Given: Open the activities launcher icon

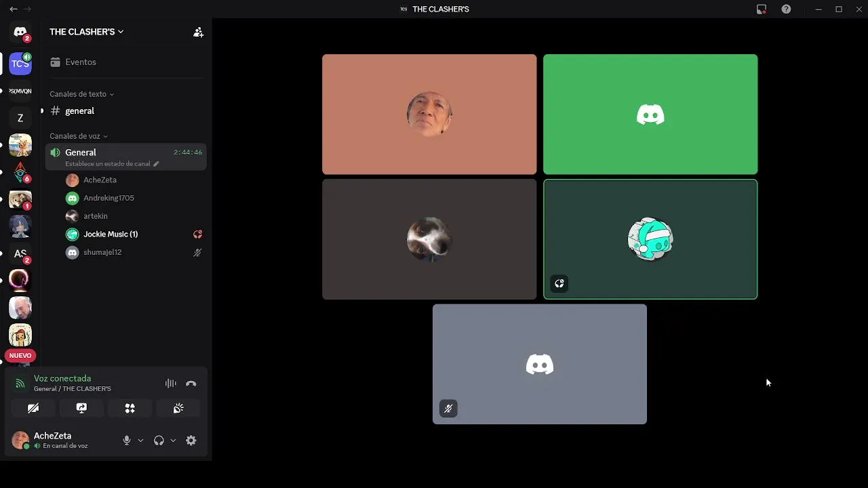Looking at the screenshot, I should click(x=130, y=408).
